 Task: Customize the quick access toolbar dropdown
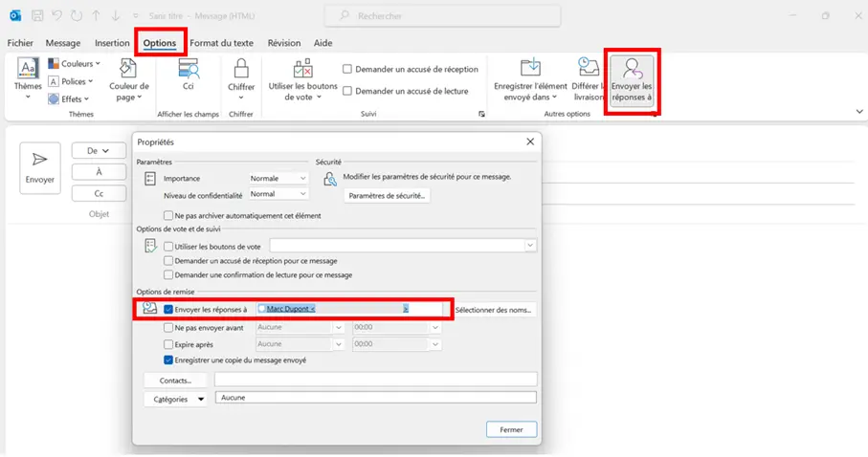(136, 16)
